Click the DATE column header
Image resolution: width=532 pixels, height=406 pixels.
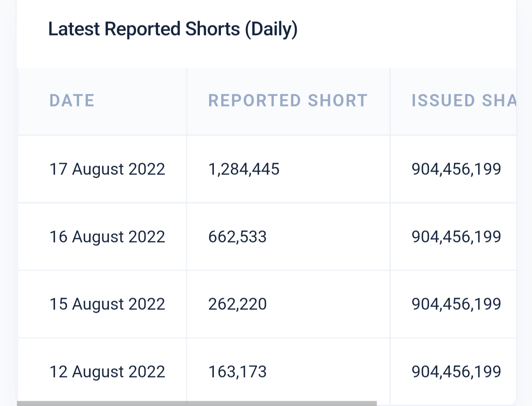[72, 101]
